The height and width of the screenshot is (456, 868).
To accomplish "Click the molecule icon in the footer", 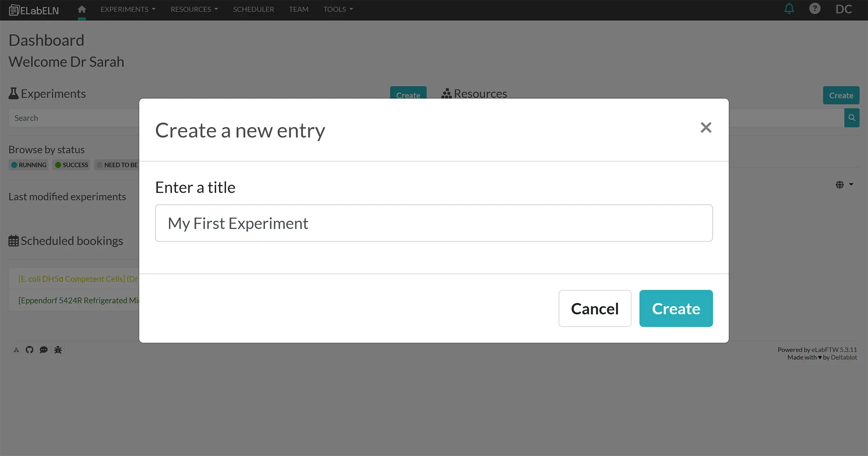I will pyautogui.click(x=16, y=350).
